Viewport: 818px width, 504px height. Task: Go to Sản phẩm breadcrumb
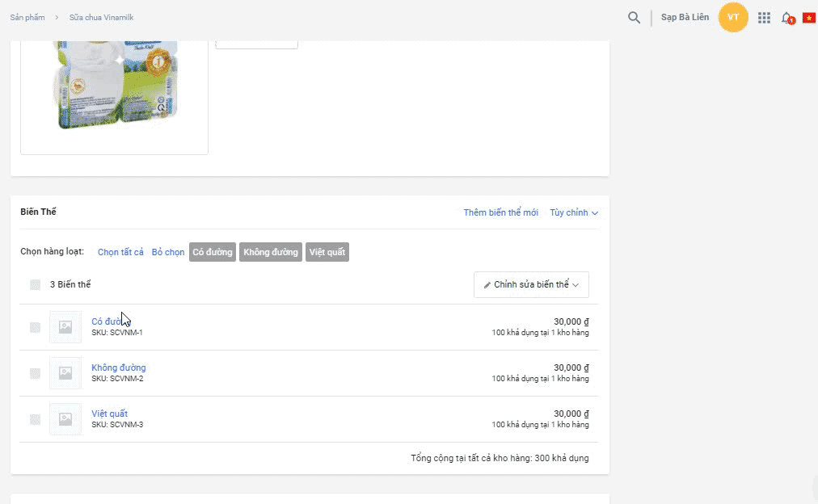27,17
